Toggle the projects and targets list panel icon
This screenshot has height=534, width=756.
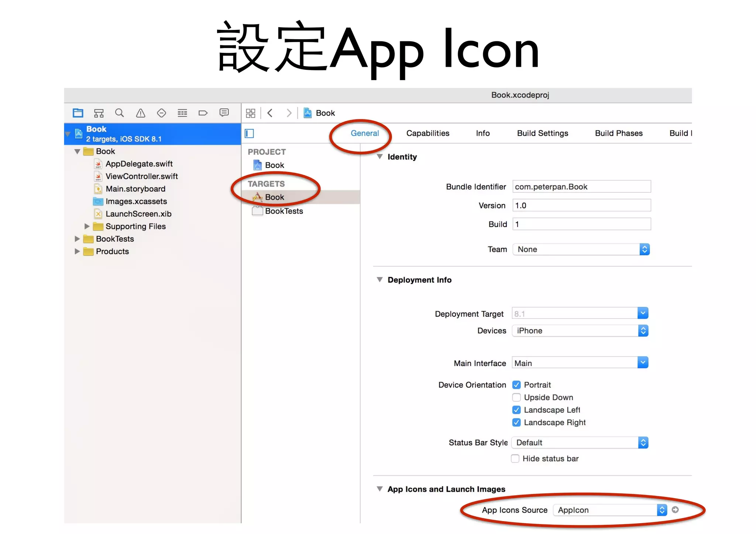click(250, 133)
